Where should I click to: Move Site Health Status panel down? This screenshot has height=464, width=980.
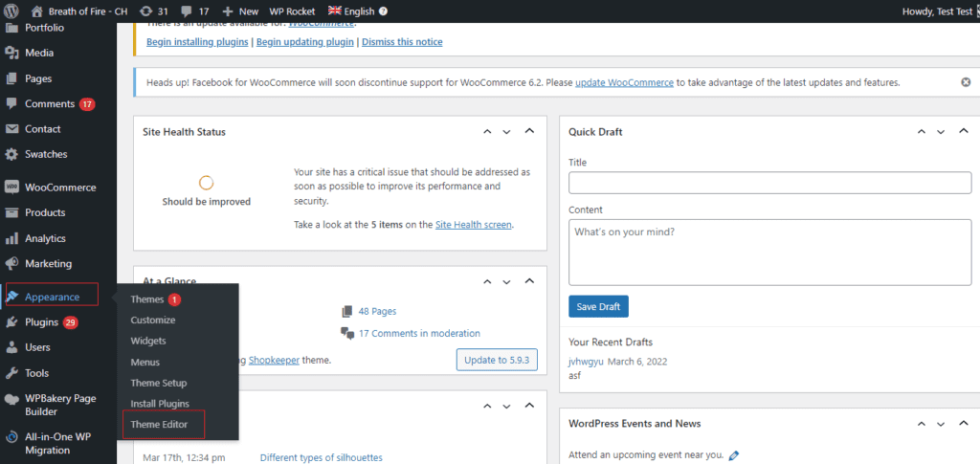point(507,132)
